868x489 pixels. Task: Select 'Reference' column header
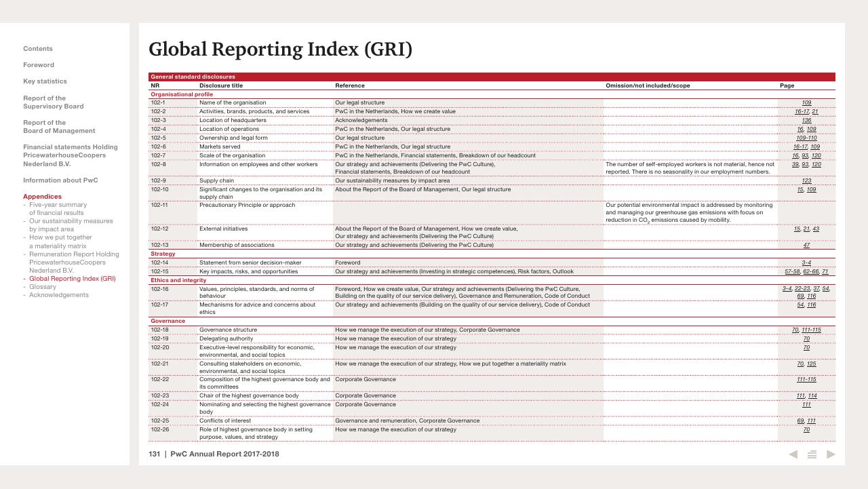(x=350, y=86)
